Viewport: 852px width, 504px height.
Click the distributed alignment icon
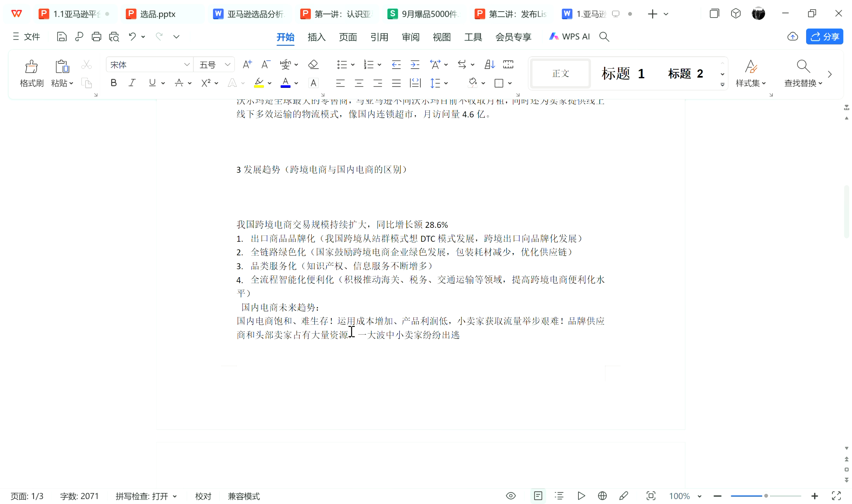tap(415, 83)
